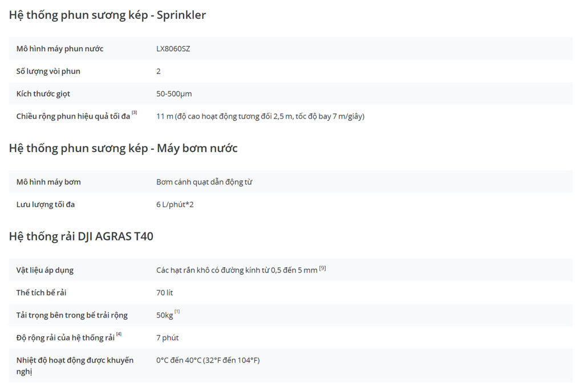The image size is (584, 392).
Task: Click the 0°C đến 40°C temperature value
Action: pyautogui.click(x=208, y=360)
